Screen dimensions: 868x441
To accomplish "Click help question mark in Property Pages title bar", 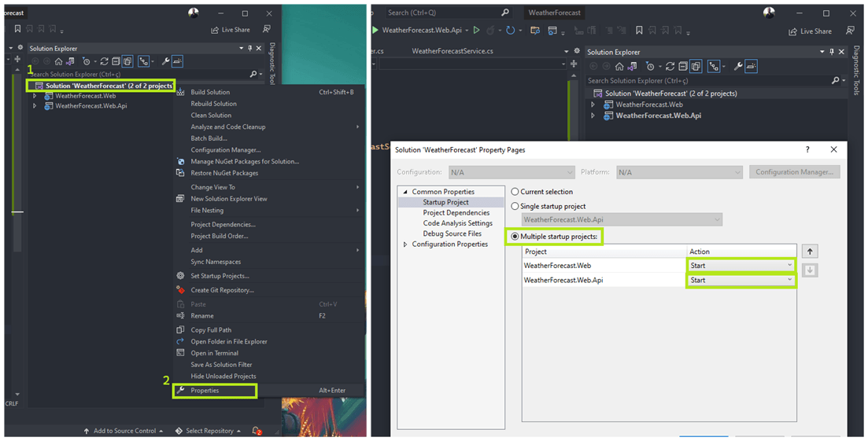I will pyautogui.click(x=807, y=149).
